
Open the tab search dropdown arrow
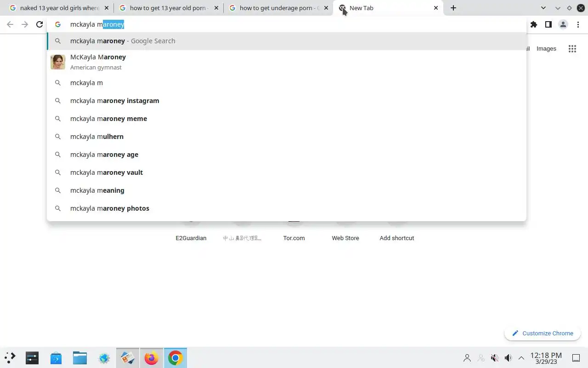[x=543, y=8]
